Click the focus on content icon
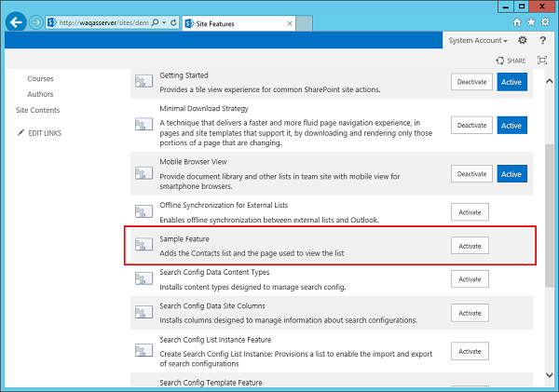The width and height of the screenshot is (559, 392). coord(542,61)
